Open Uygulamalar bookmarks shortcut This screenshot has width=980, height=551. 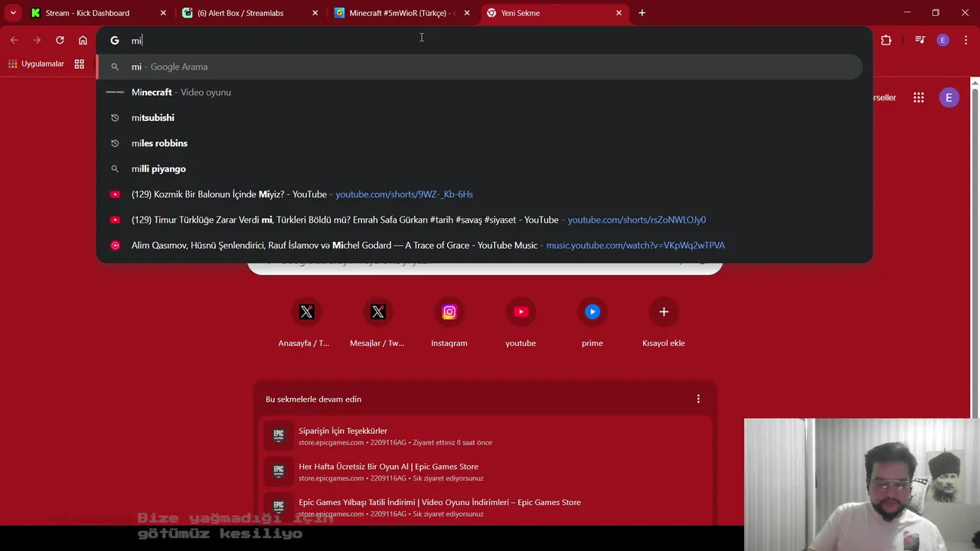[x=36, y=64]
